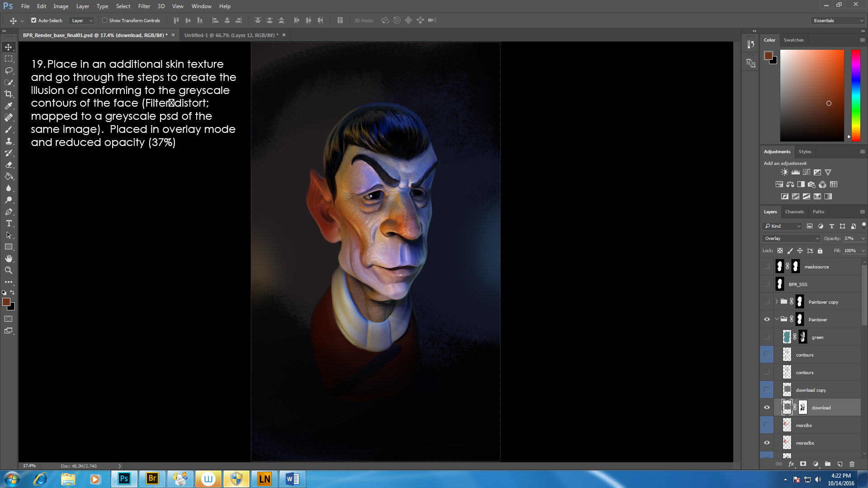Open the Essentials workspace dropdown
This screenshot has height=488, width=868.
(838, 20)
